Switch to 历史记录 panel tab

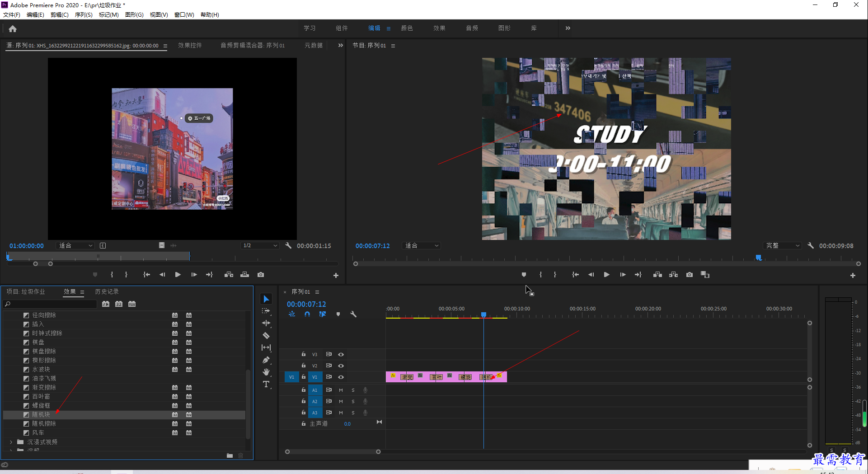107,291
